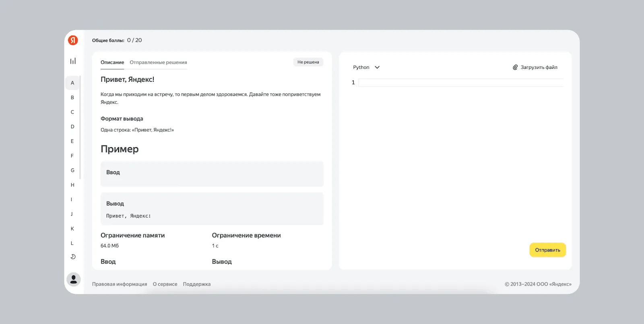Click the Привет, Яндекс! problem title
Screen dimensions: 644x324
128,79
